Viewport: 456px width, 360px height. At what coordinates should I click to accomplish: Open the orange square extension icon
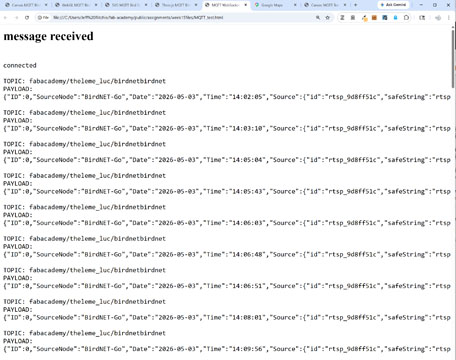click(x=374, y=18)
